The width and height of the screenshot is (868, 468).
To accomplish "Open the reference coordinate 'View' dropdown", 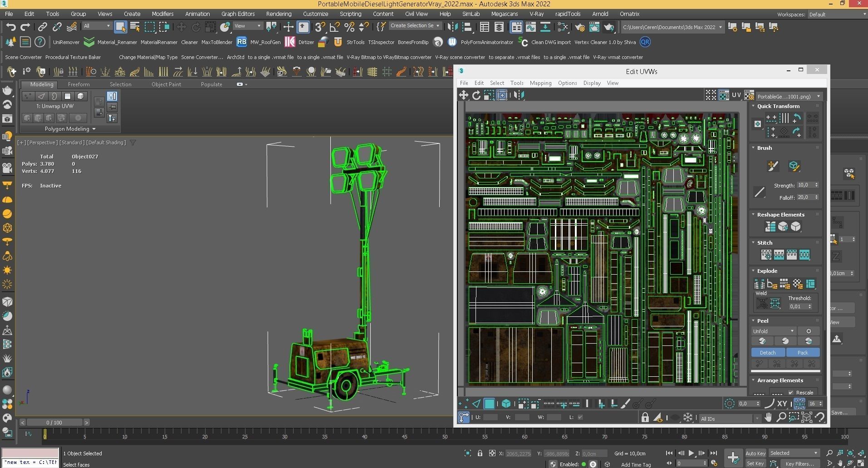I will 248,26.
